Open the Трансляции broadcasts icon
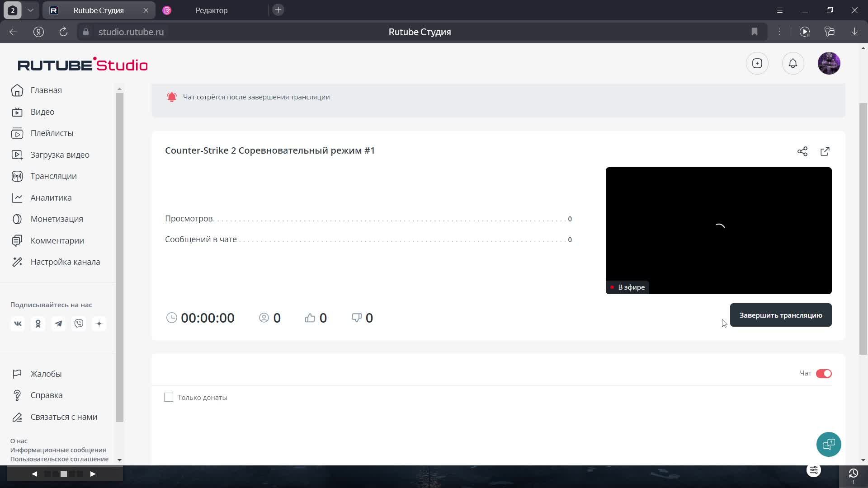868x488 pixels. click(17, 176)
